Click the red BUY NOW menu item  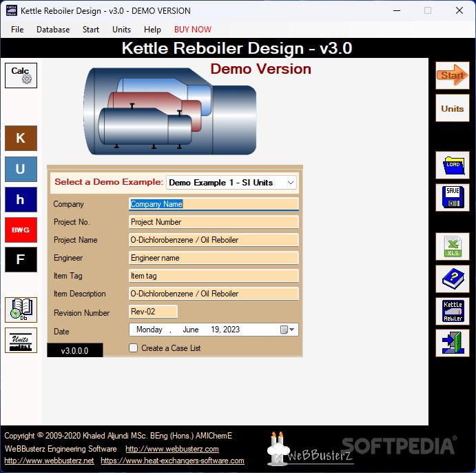pos(193,30)
